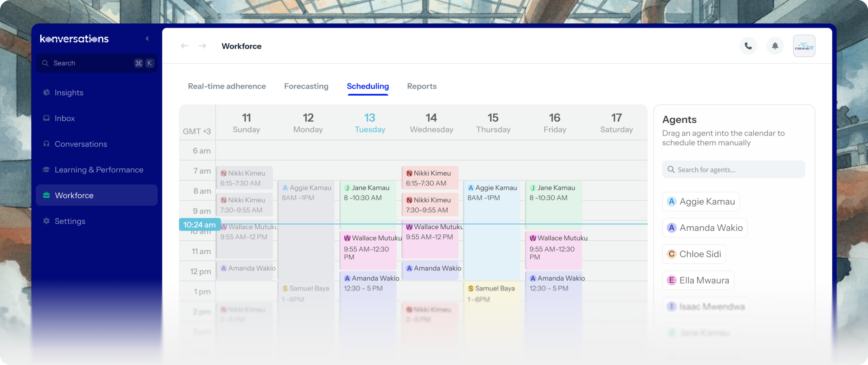Go forward using the right arrow

point(202,46)
